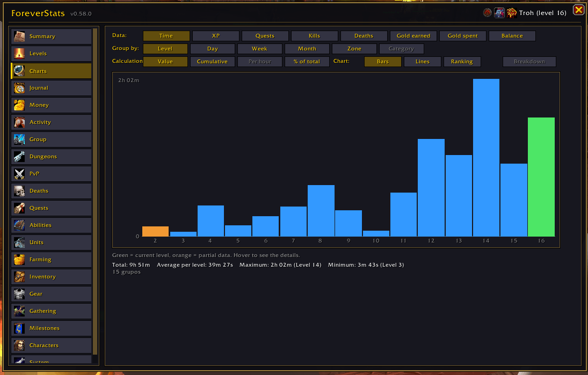Viewport: 588px width, 375px height.
Task: Click the Per hour calculation button
Action: pos(260,62)
